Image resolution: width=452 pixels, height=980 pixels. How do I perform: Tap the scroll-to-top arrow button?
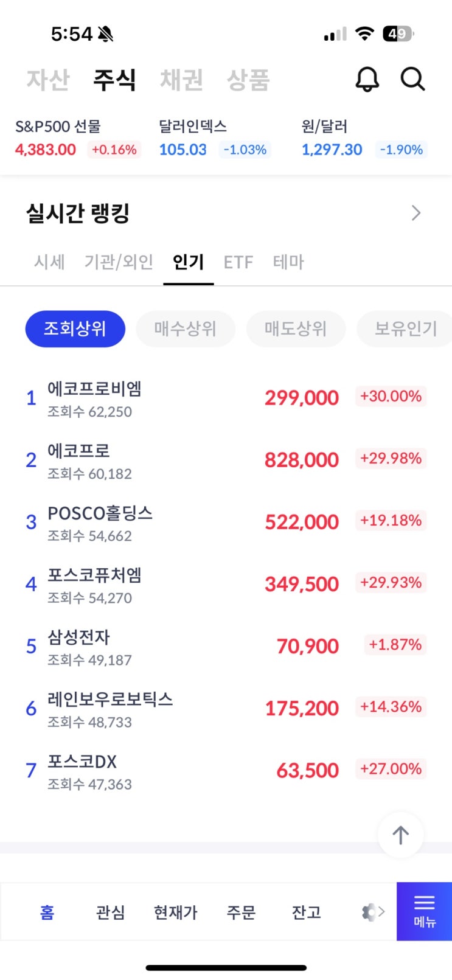tap(400, 835)
